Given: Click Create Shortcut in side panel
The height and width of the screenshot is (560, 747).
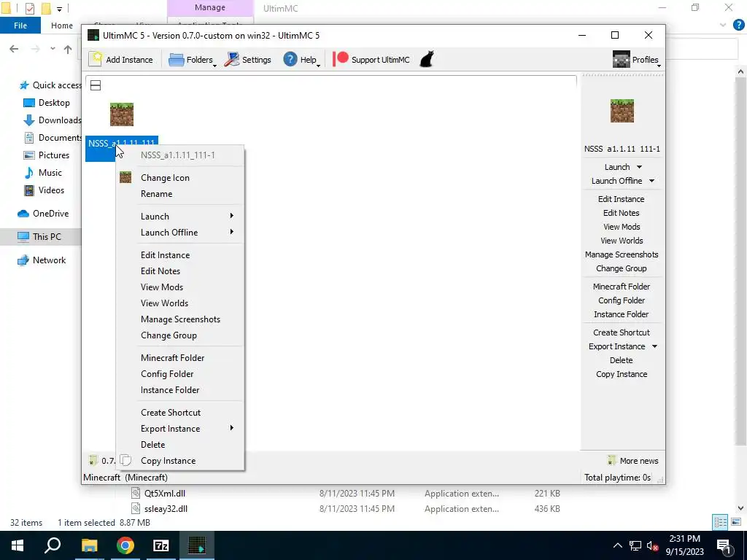Looking at the screenshot, I should tap(622, 332).
